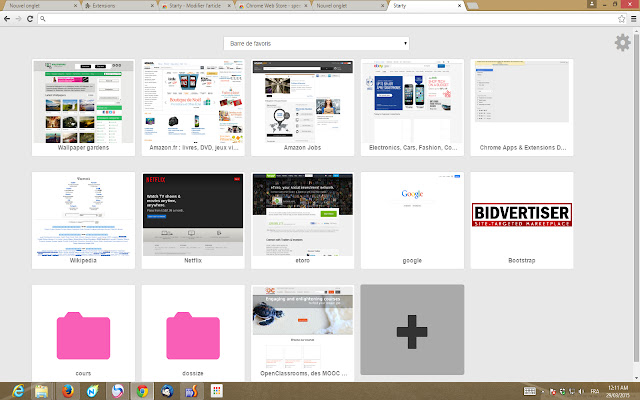
Task: Open the Wikipedia tile
Action: coord(83,220)
